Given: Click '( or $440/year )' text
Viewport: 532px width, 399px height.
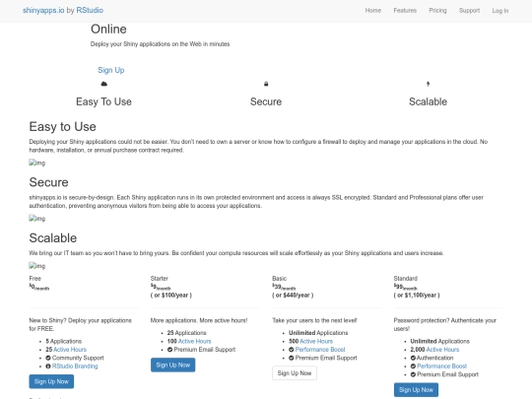Looking at the screenshot, I should (293, 296).
